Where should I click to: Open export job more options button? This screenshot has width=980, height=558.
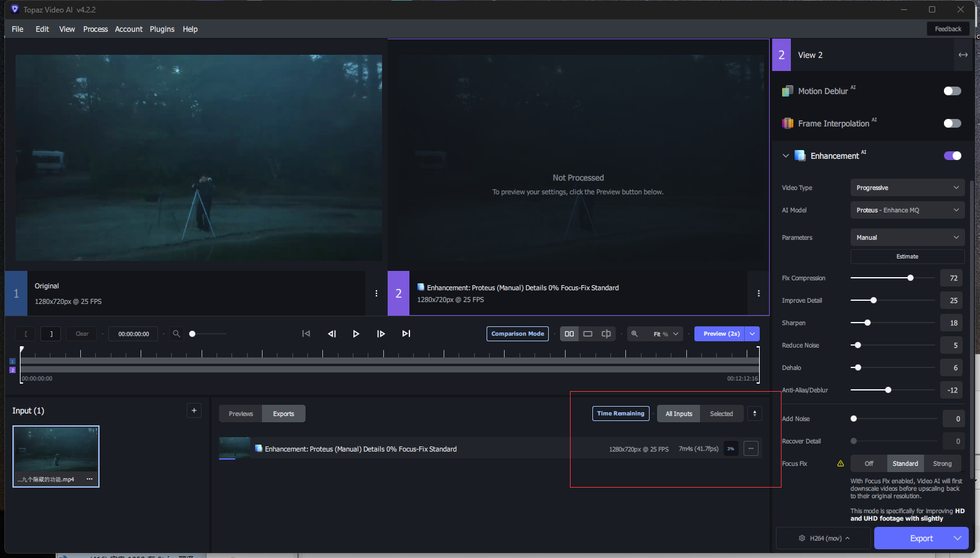click(x=751, y=448)
